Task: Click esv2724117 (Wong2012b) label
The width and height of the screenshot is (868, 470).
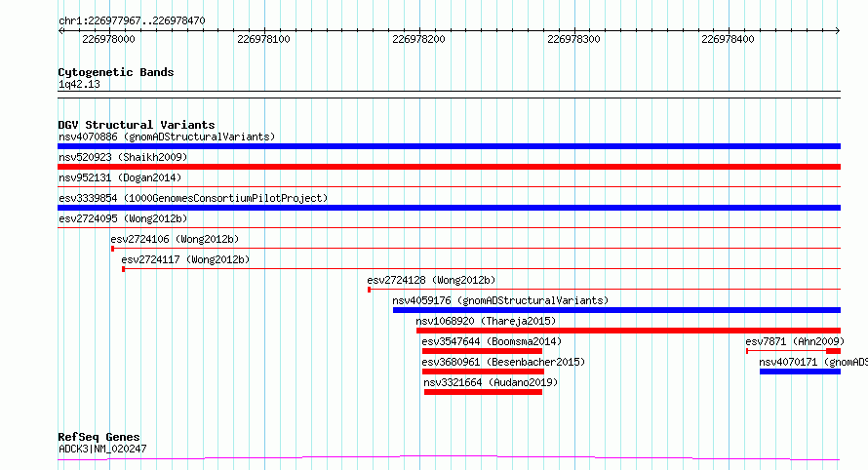Action: pyautogui.click(x=185, y=259)
